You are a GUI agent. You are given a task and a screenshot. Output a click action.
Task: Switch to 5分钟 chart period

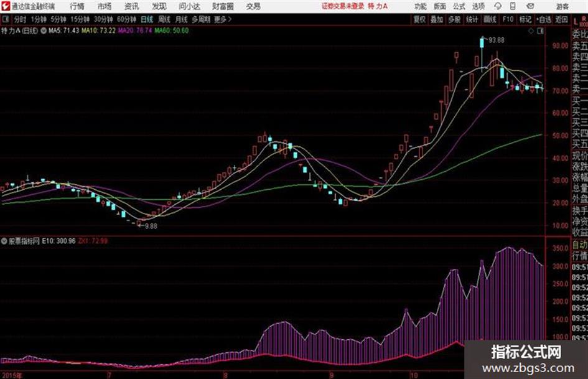coord(58,19)
